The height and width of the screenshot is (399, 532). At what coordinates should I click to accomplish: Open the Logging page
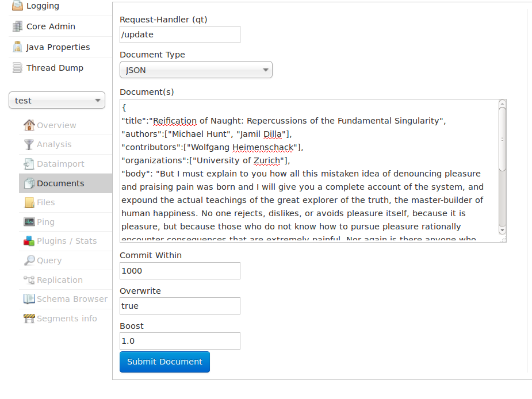tap(43, 6)
